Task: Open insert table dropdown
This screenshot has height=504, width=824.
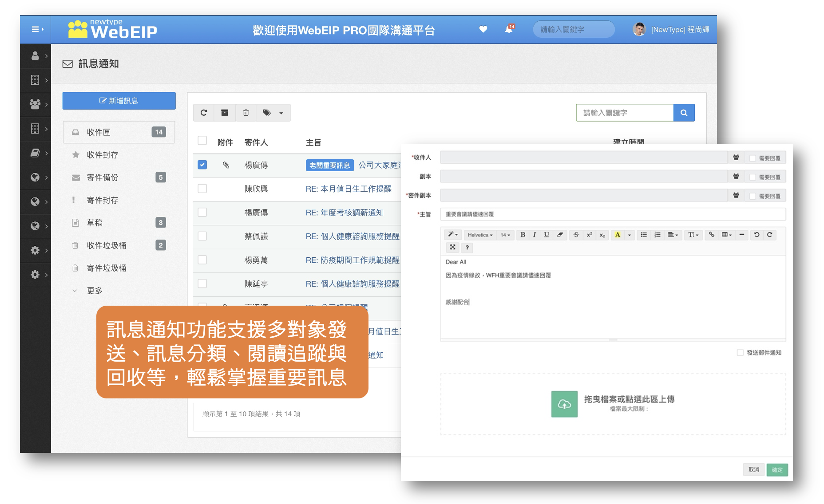Action: [x=726, y=235]
